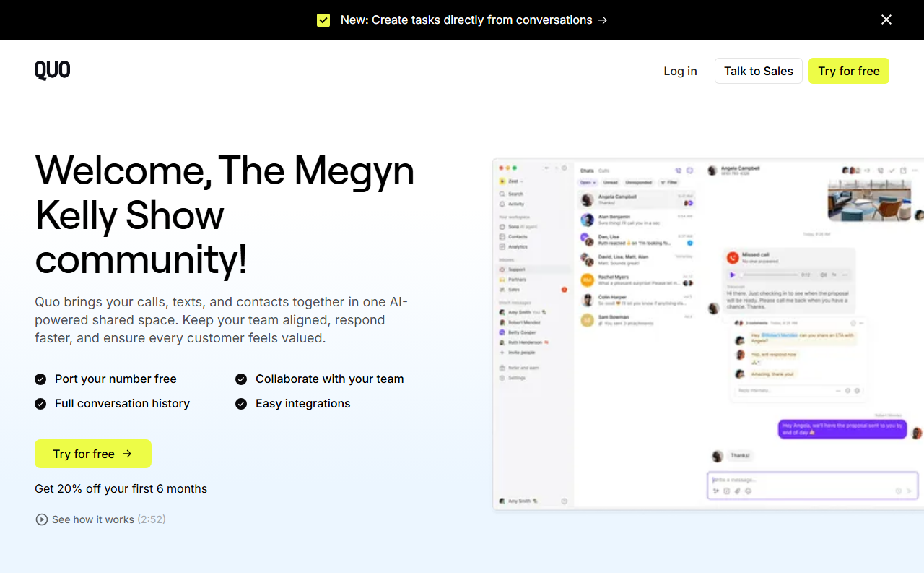This screenshot has width=924, height=578.
Task: Open the office photo thumbnail in preview chat
Action: coord(870,199)
